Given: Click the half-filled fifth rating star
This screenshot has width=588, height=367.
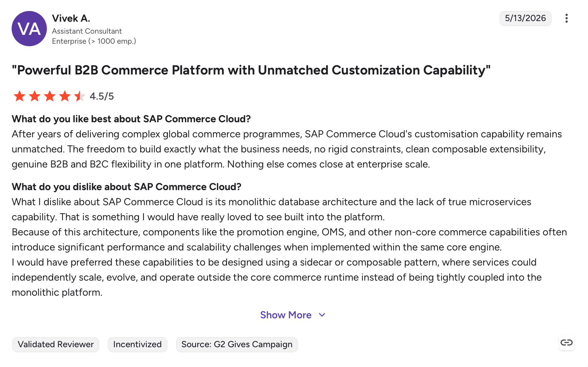Looking at the screenshot, I should 80,96.
